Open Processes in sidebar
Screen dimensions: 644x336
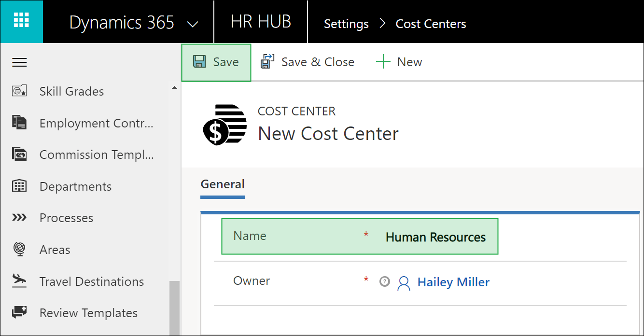click(66, 218)
